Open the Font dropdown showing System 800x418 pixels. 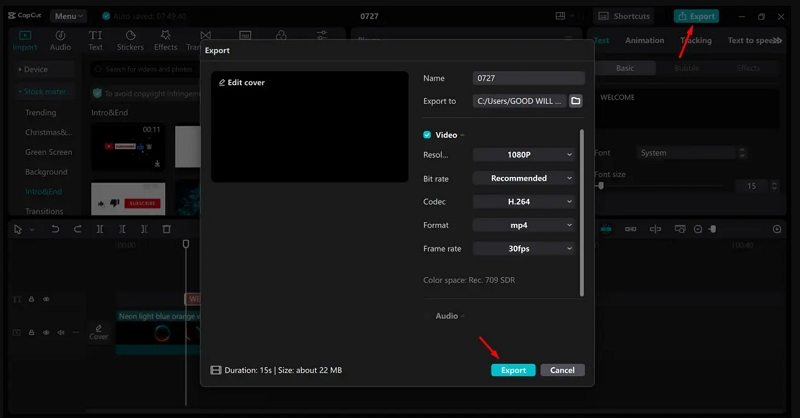pos(691,153)
